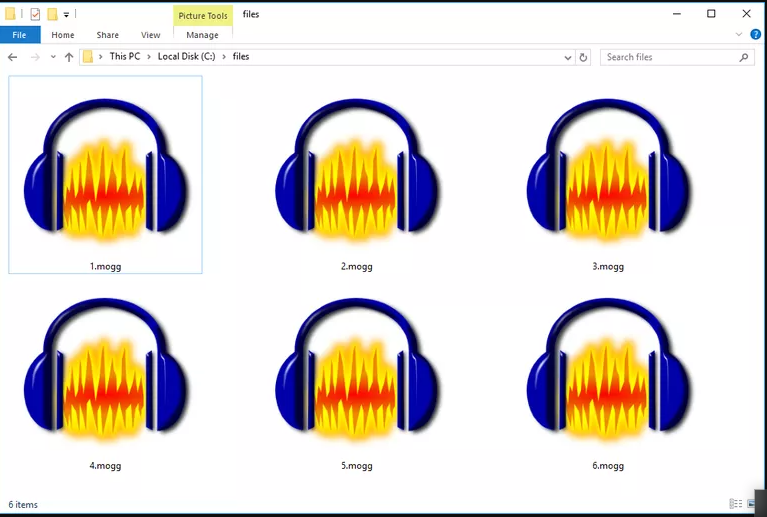This screenshot has height=517, width=767.
Task: Close the files Explorer window
Action: [x=746, y=14]
